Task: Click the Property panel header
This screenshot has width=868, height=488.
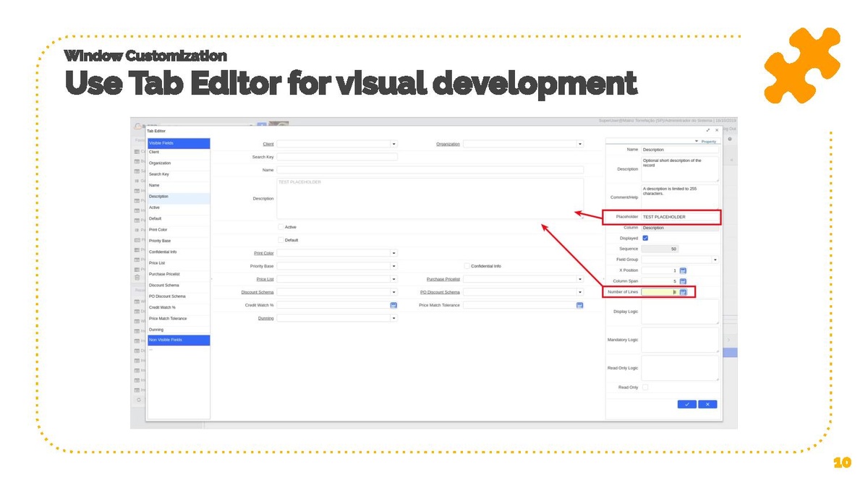Action: (705, 142)
